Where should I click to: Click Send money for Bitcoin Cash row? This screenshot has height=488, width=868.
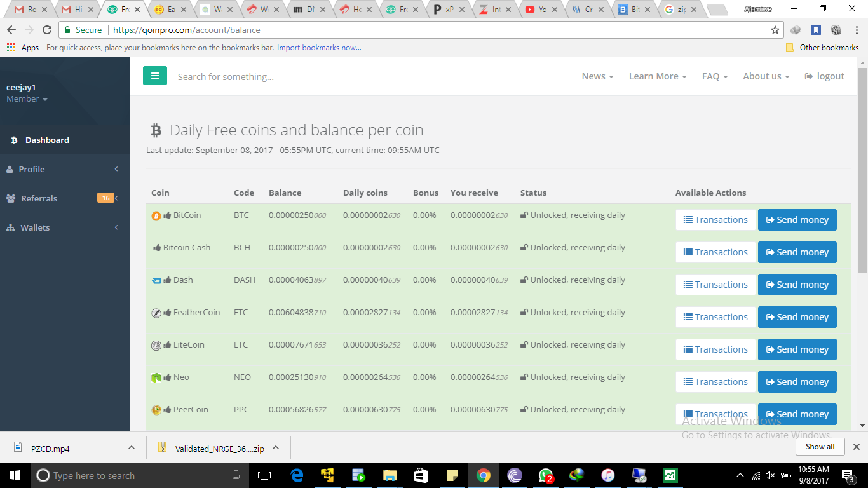tap(797, 252)
